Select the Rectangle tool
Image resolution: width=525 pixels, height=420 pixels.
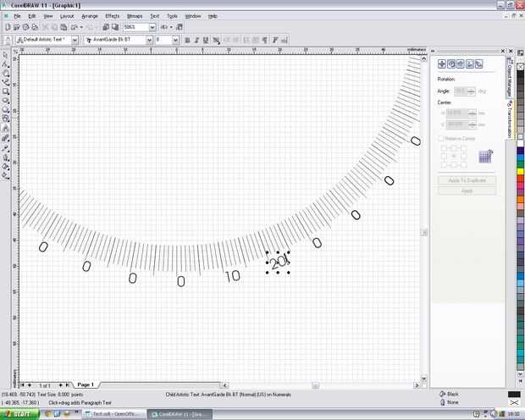pos(5,91)
